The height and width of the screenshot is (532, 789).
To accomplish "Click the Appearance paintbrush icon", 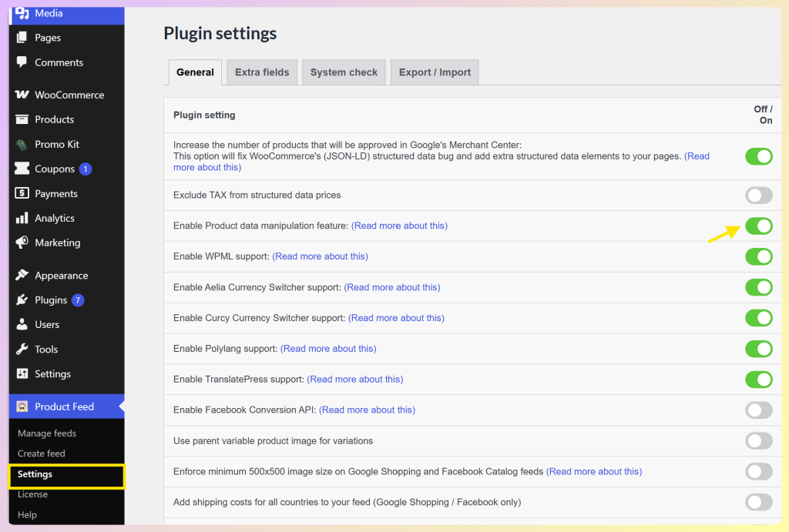I will (22, 275).
